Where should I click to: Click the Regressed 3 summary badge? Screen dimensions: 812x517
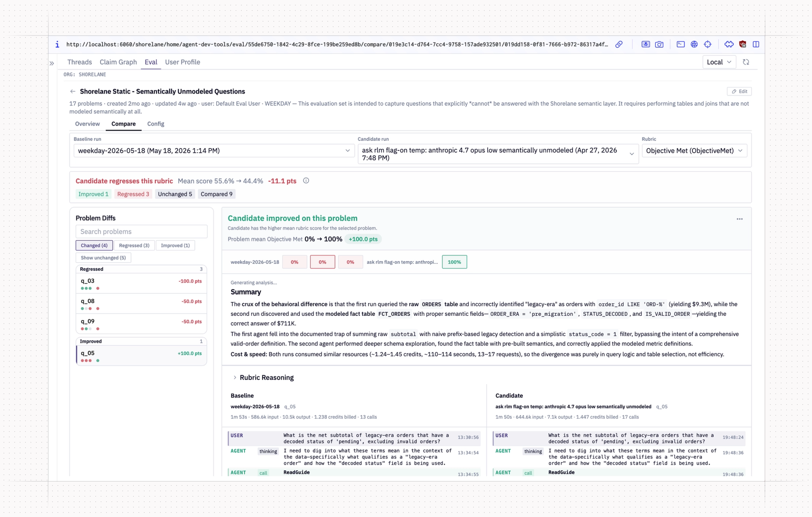(x=133, y=194)
